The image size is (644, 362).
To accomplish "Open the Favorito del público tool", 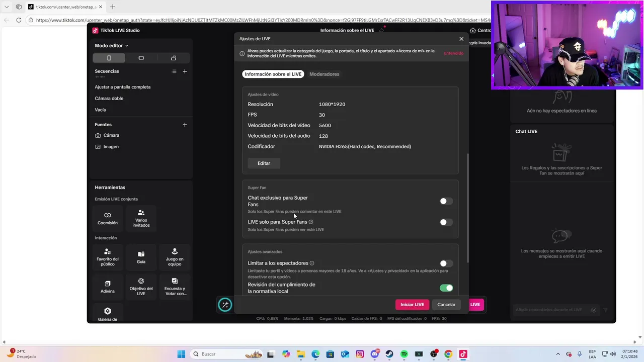I will 108,257.
